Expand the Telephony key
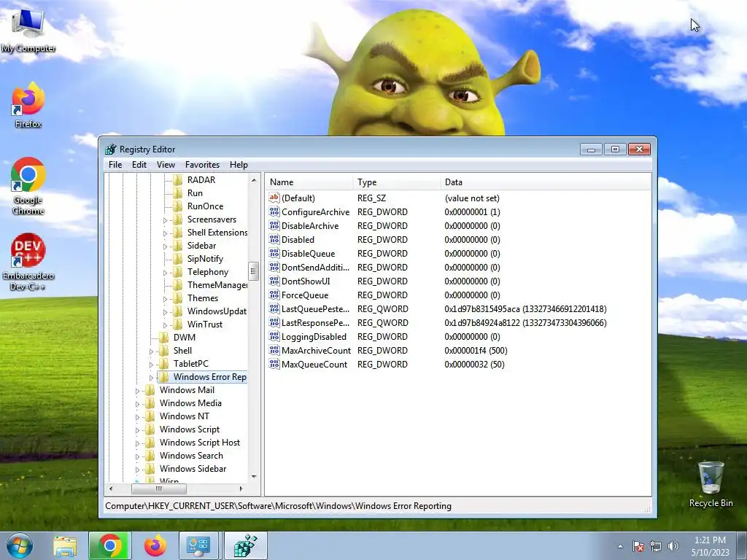747x560 pixels. (x=166, y=273)
